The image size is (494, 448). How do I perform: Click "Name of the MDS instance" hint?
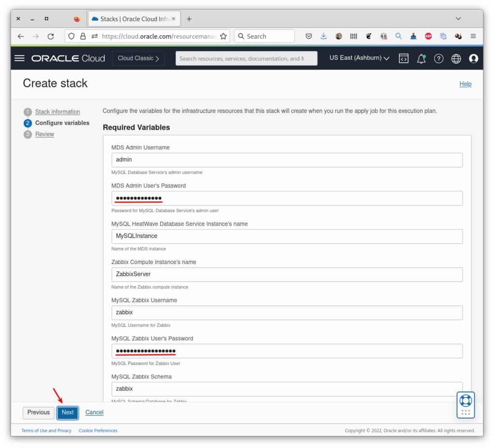pyautogui.click(x=138, y=249)
